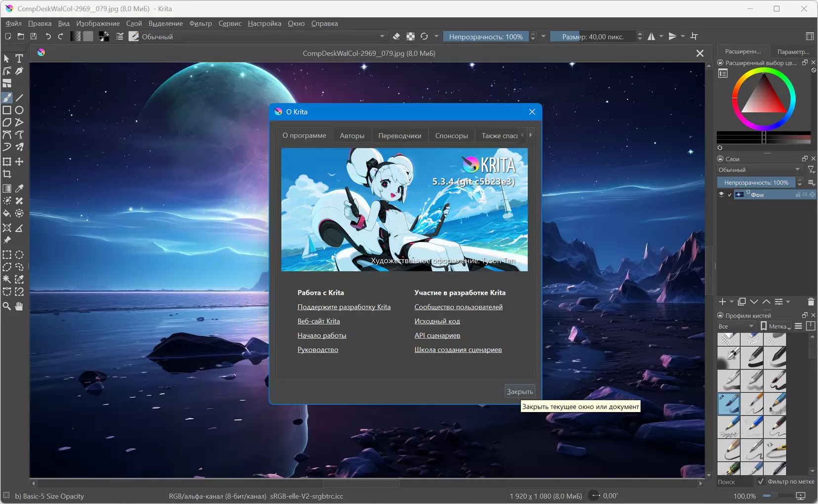This screenshot has height=504, width=818.
Task: Select the Rectangle shape tool
Action: pos(7,110)
